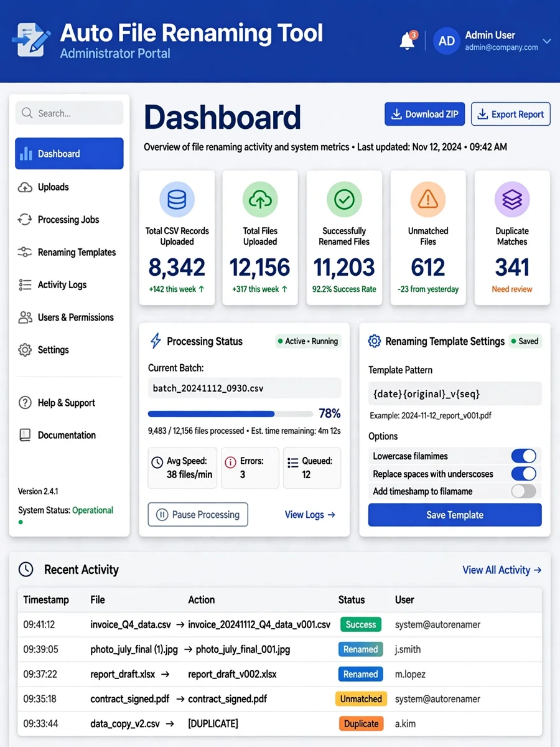Click the Total Files Uploaded cloud icon
This screenshot has width=560, height=747.
point(260,199)
